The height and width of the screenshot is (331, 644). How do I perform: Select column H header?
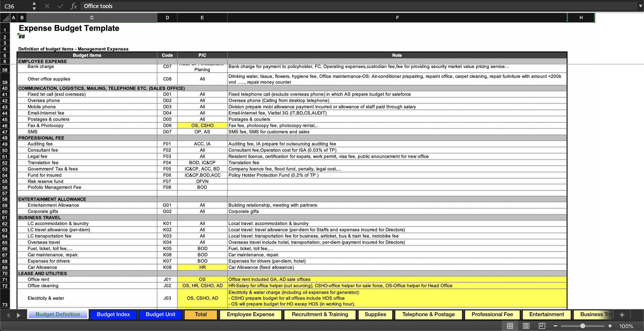click(x=581, y=18)
